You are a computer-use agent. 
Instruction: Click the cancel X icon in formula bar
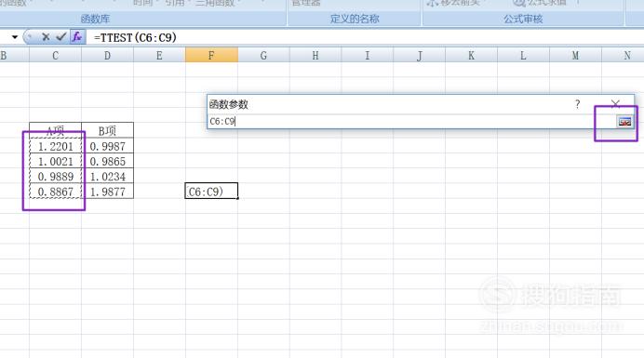(x=46, y=37)
